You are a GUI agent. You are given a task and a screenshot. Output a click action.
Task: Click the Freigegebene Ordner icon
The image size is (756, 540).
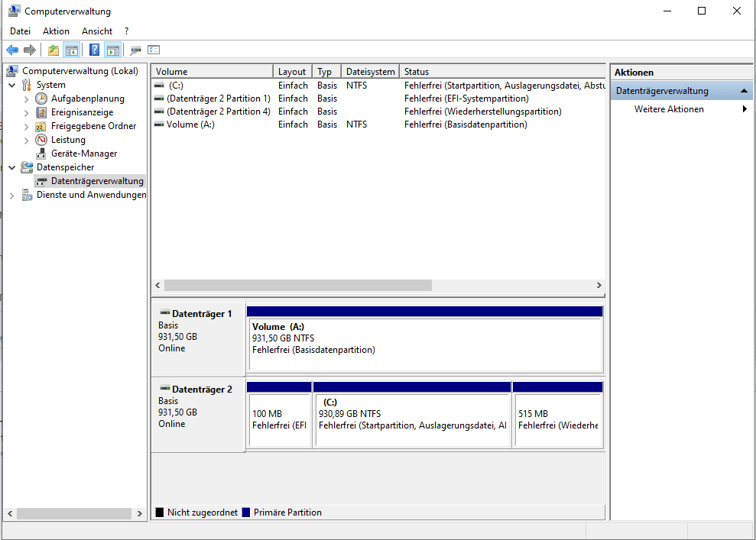(x=41, y=126)
